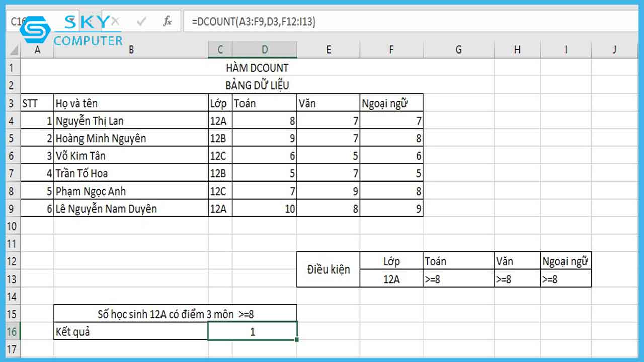Viewport: 644px width, 362px height.
Task: Select column C header
Action: coord(220,50)
